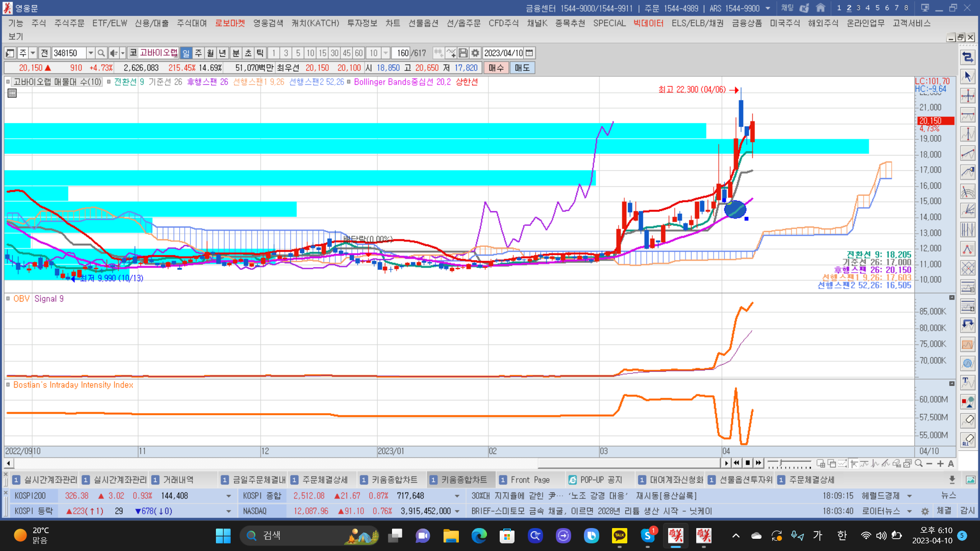Click the stock search magnifier icon
Image resolution: width=980 pixels, height=551 pixels.
click(x=101, y=53)
